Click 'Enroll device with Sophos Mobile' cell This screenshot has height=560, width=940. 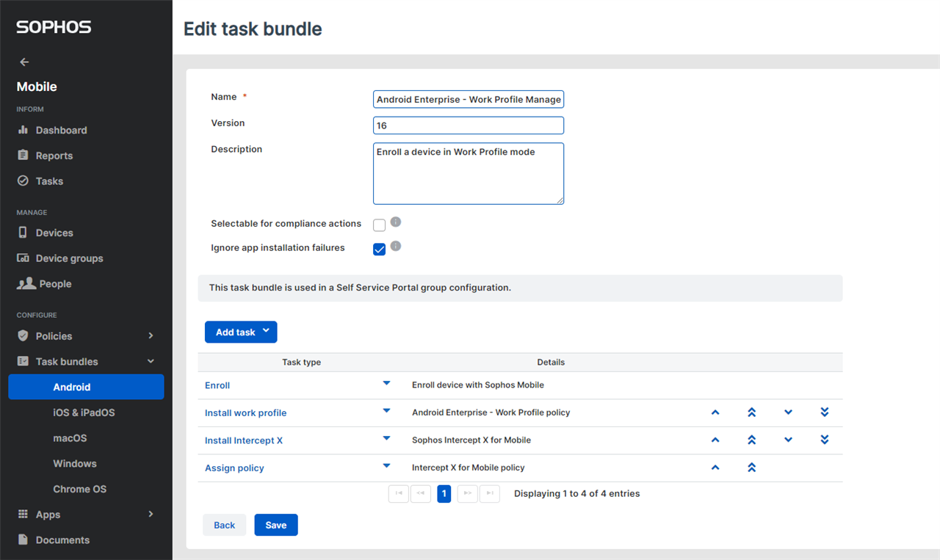[478, 385]
